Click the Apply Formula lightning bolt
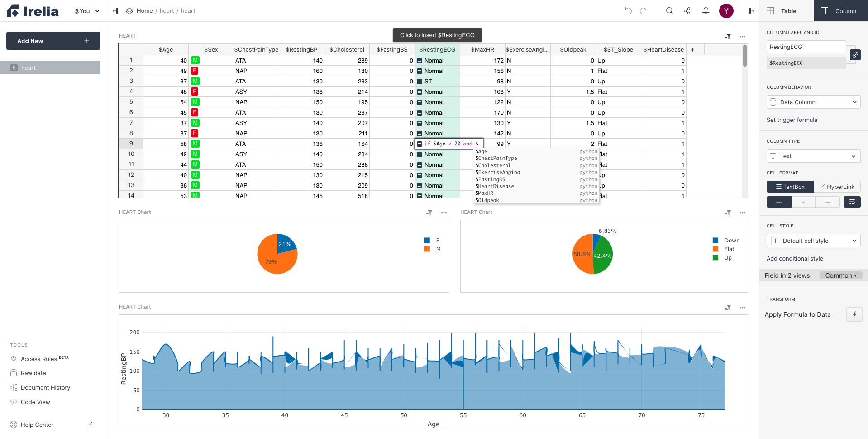The height and width of the screenshot is (439, 868). 854,314
